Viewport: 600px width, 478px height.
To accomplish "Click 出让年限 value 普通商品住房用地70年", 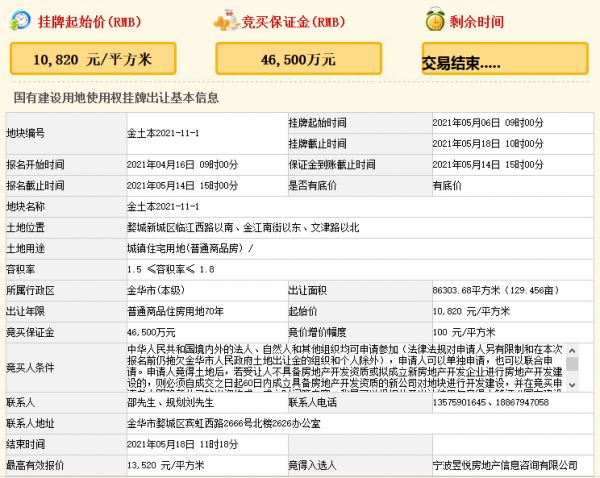I will coord(175,312).
